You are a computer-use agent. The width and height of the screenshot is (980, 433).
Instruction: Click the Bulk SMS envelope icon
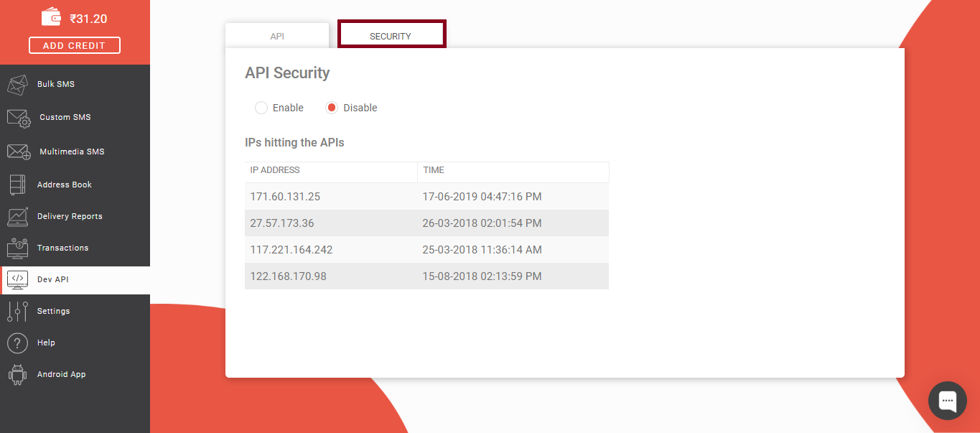[x=17, y=85]
